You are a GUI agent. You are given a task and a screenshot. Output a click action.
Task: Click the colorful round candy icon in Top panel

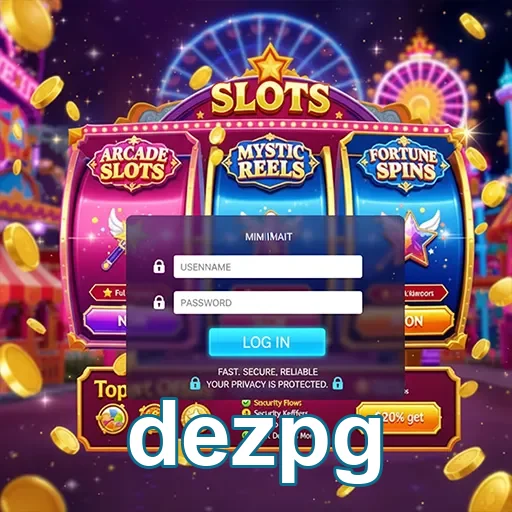(x=112, y=419)
